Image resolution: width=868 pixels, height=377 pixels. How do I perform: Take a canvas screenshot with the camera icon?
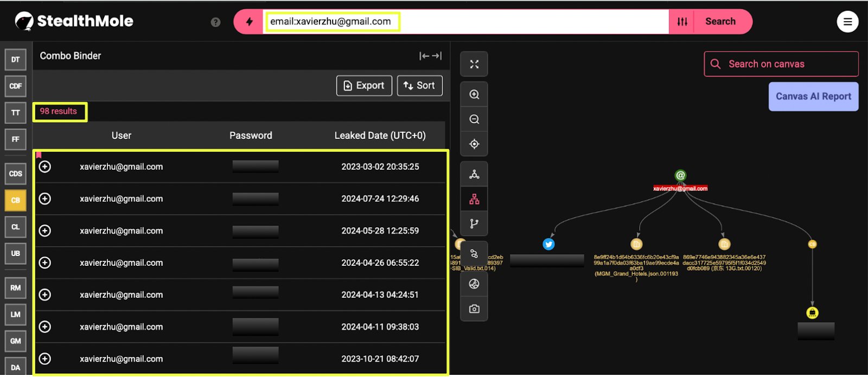pos(474,309)
